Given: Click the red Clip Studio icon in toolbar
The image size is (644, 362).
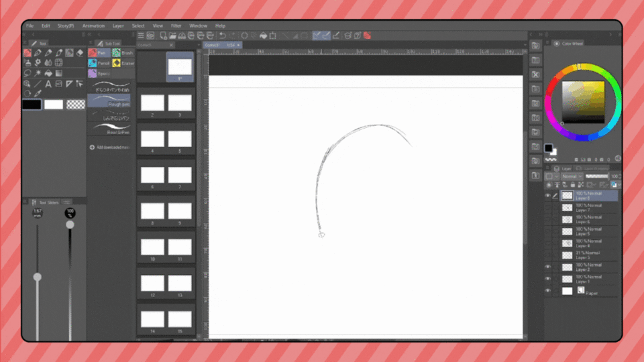Looking at the screenshot, I should tap(367, 36).
